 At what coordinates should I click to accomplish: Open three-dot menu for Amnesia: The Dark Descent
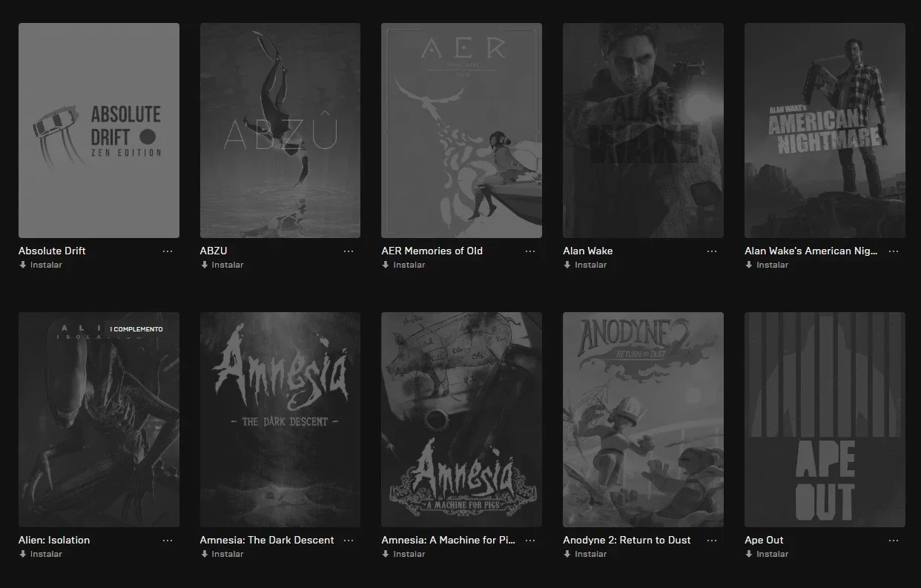[x=349, y=541]
